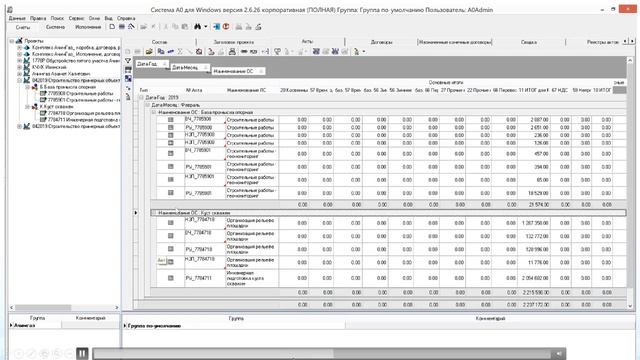Click the printer icon in acts toolbar
This screenshot has width=640, height=360.
pyautogui.click(x=232, y=51)
